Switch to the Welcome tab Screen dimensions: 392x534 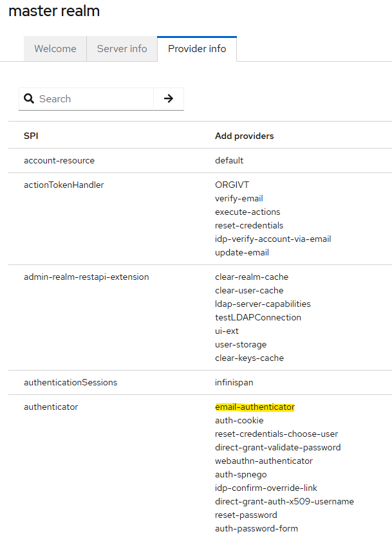pyautogui.click(x=55, y=49)
